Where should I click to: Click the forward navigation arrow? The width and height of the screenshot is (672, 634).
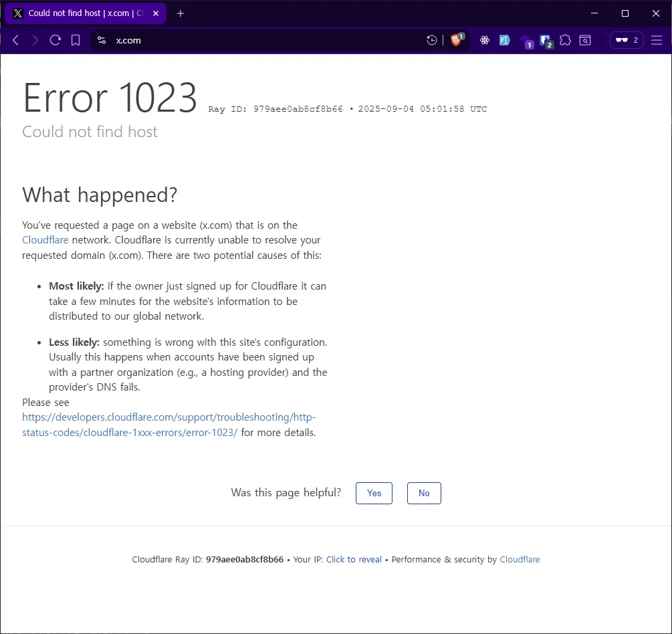click(x=35, y=40)
